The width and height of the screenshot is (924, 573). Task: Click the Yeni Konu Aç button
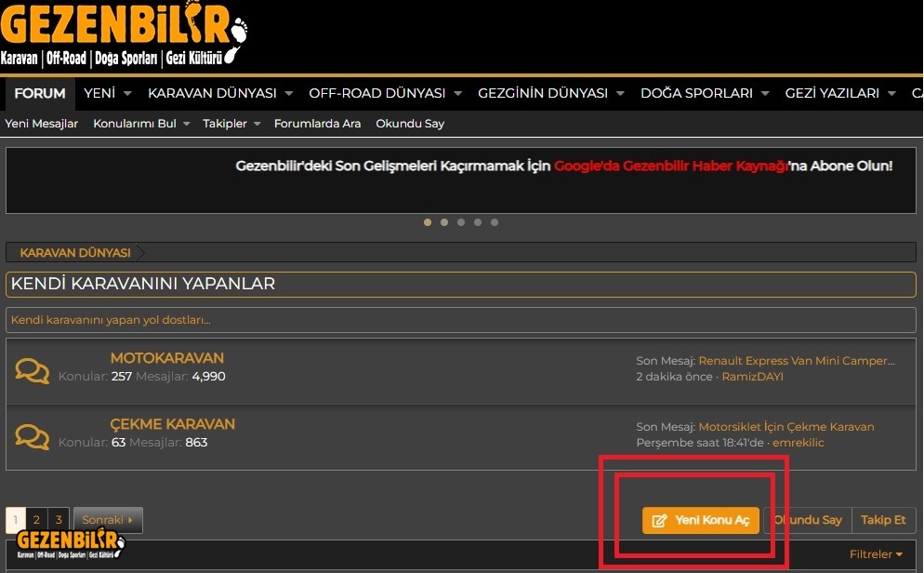(701, 520)
